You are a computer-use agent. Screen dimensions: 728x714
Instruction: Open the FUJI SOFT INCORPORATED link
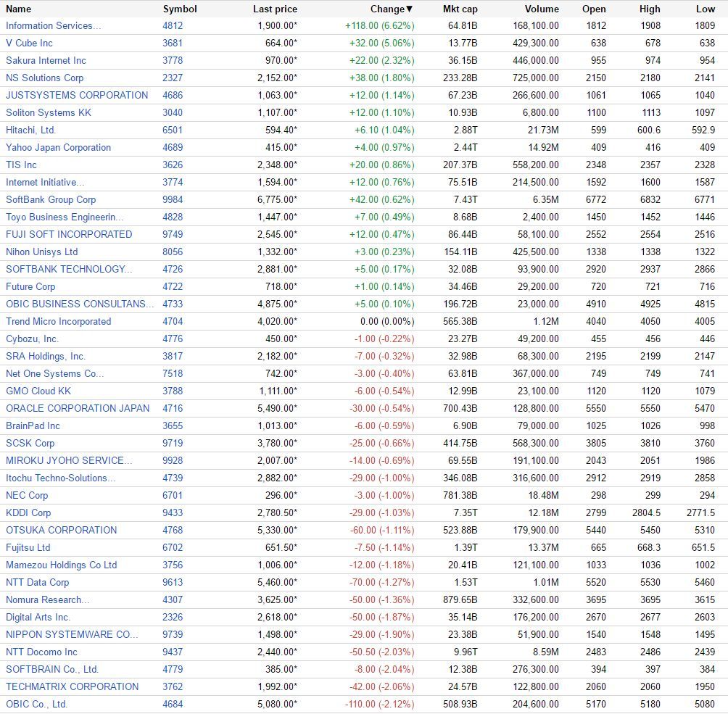(x=69, y=234)
